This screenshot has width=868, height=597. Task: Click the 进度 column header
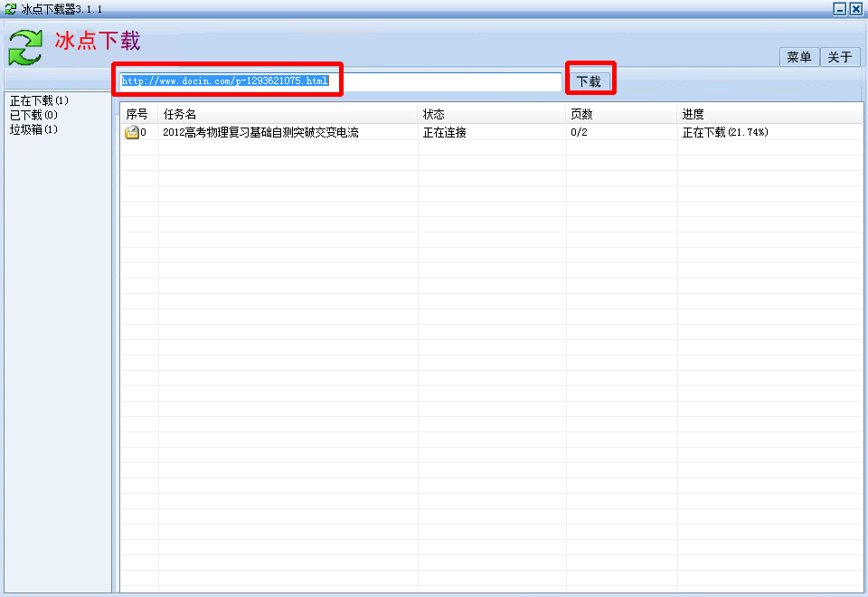[x=769, y=114]
